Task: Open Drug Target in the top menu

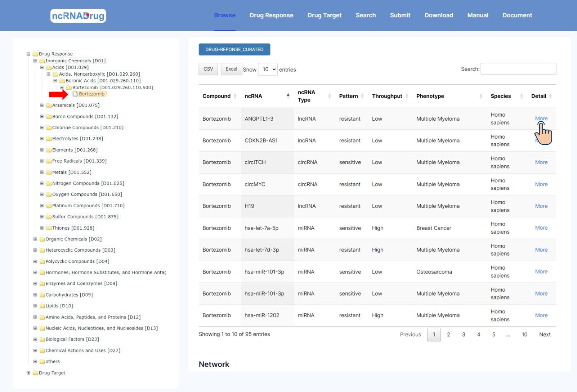Action: click(x=325, y=15)
